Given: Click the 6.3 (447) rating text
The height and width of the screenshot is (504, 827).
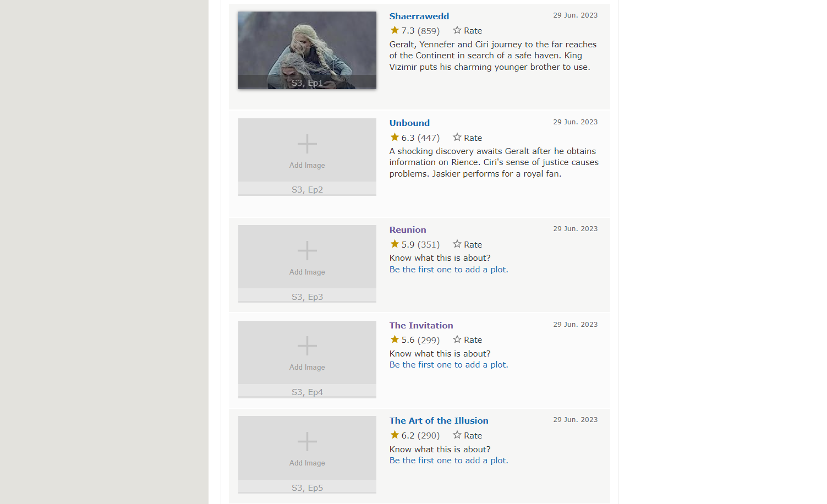Looking at the screenshot, I should (x=420, y=138).
